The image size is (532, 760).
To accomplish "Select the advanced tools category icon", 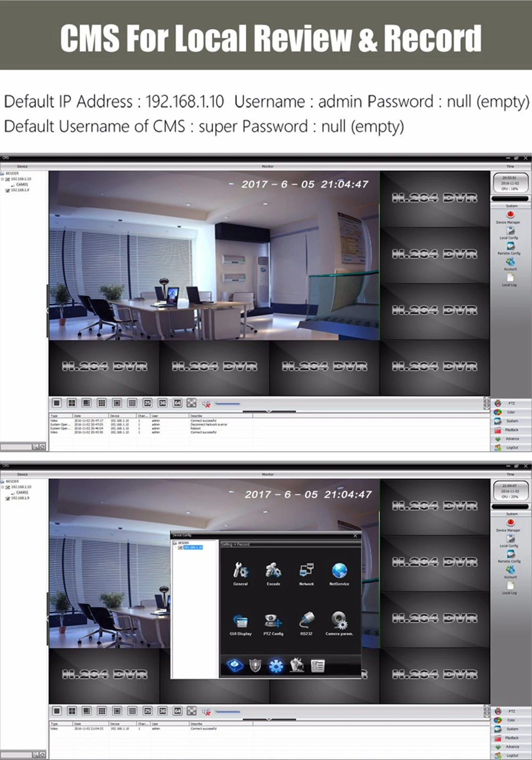I will (297, 665).
